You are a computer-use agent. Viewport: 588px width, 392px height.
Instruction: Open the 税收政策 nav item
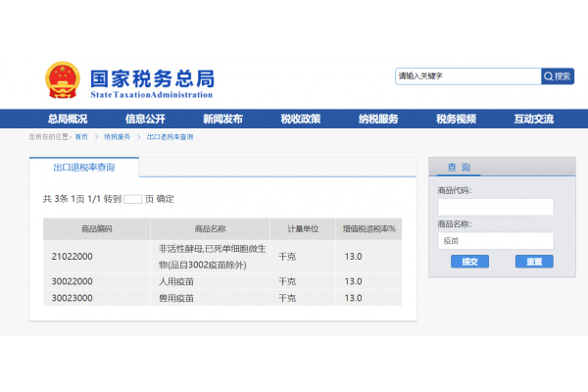pyautogui.click(x=300, y=119)
